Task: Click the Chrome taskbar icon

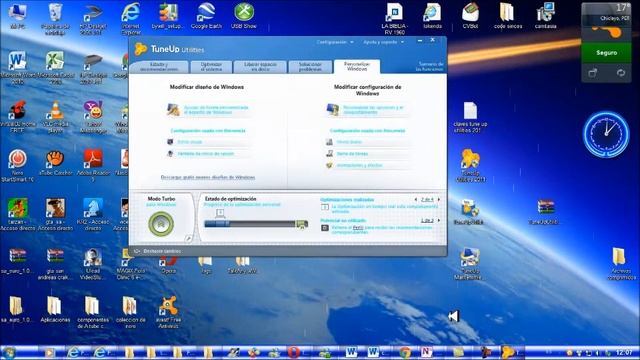Action: 404,352
